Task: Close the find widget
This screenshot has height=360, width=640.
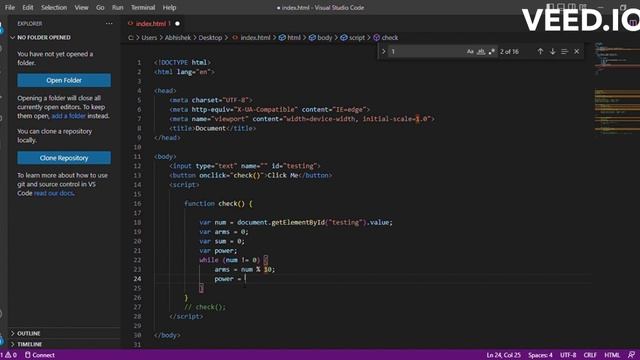Action: pos(576,51)
